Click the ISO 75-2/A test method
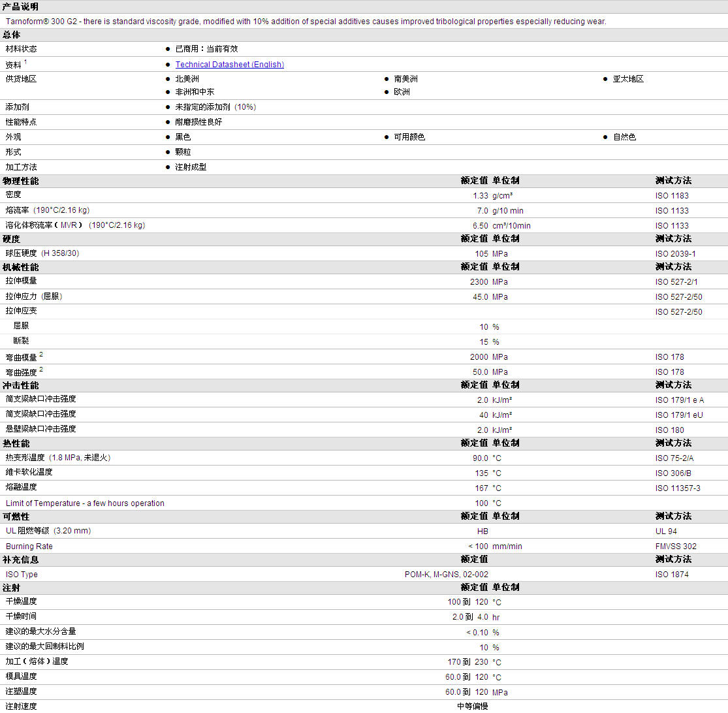Image resolution: width=728 pixels, height=713 pixels. 674,458
